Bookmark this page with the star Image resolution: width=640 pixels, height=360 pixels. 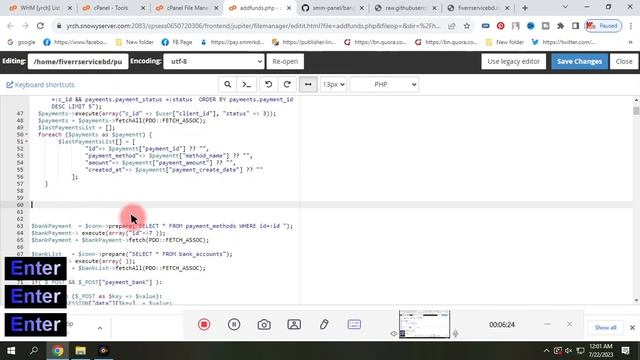pyautogui.click(x=467, y=26)
